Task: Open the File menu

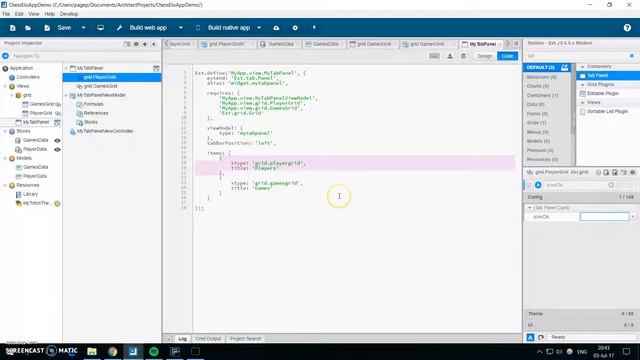Action: 6,14
